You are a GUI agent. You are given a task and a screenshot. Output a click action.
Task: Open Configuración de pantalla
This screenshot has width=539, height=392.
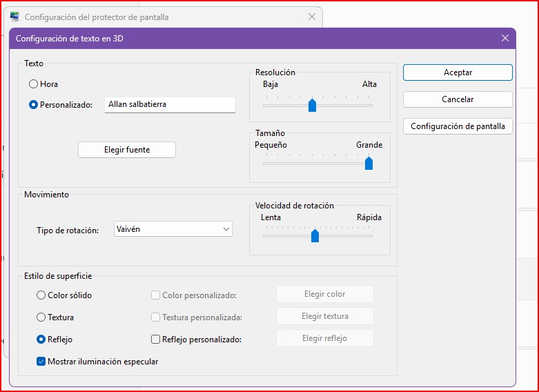pyautogui.click(x=458, y=126)
